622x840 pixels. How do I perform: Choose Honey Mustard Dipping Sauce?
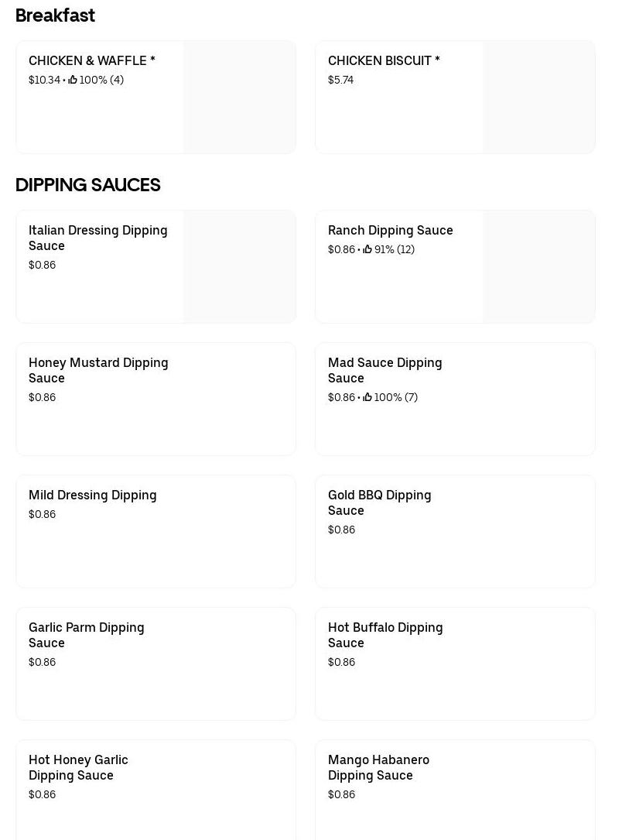pyautogui.click(x=98, y=370)
